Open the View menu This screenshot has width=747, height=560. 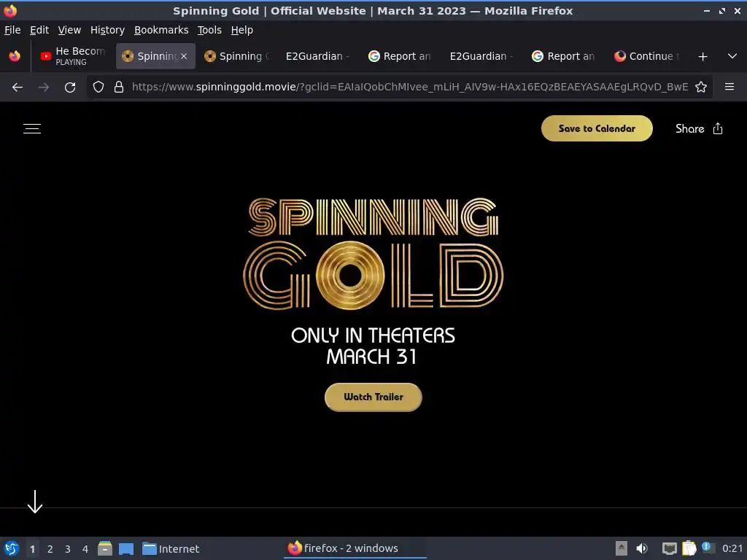coord(69,30)
